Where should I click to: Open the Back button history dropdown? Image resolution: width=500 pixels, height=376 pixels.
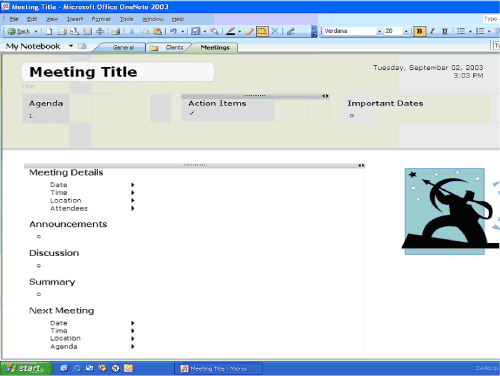point(36,32)
